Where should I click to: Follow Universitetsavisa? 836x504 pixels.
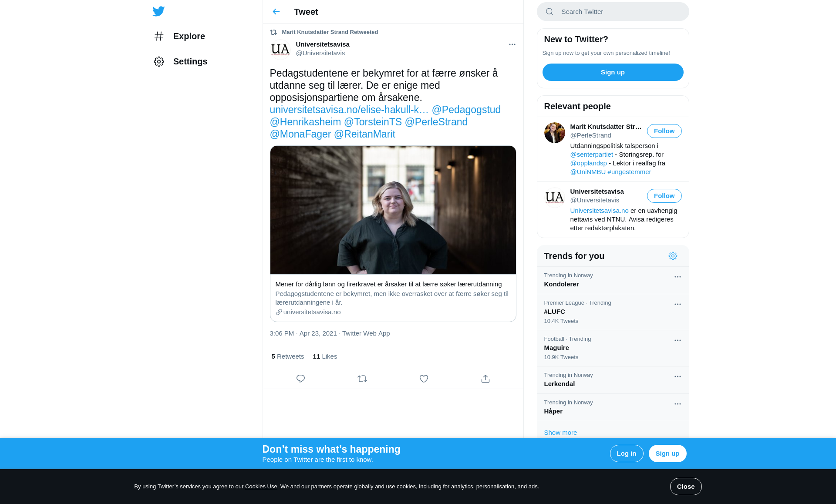click(664, 196)
